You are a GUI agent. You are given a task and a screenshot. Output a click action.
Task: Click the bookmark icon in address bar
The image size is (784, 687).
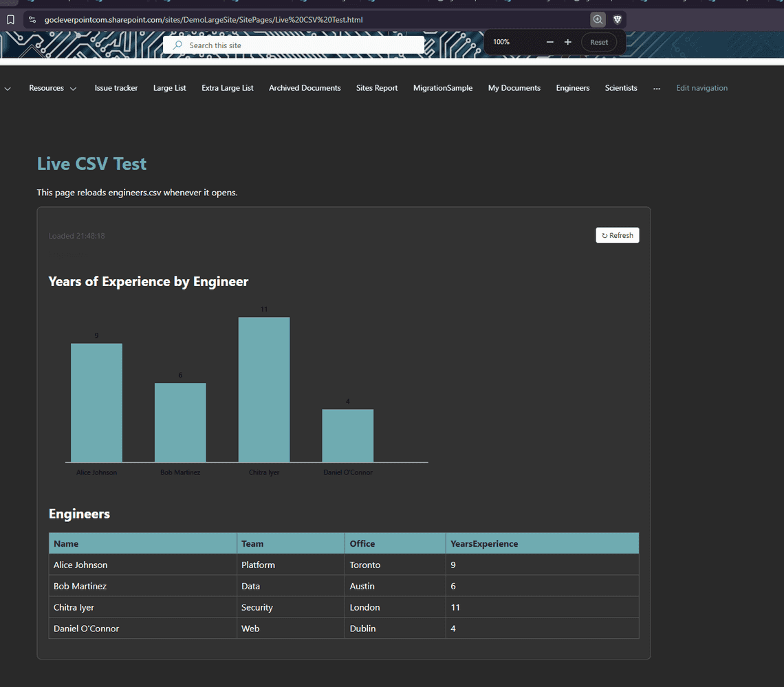point(10,19)
